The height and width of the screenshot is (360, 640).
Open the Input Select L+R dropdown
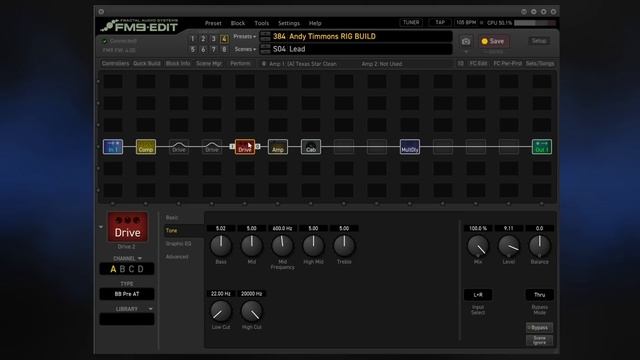(478, 295)
